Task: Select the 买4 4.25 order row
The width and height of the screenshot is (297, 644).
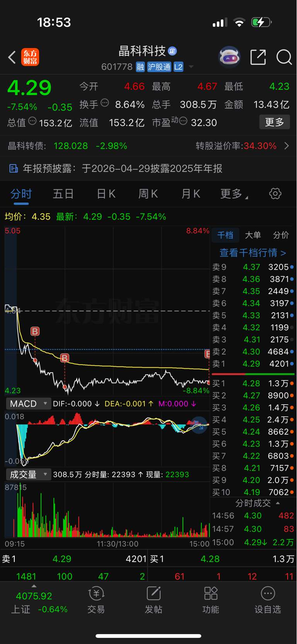Action: (x=253, y=420)
